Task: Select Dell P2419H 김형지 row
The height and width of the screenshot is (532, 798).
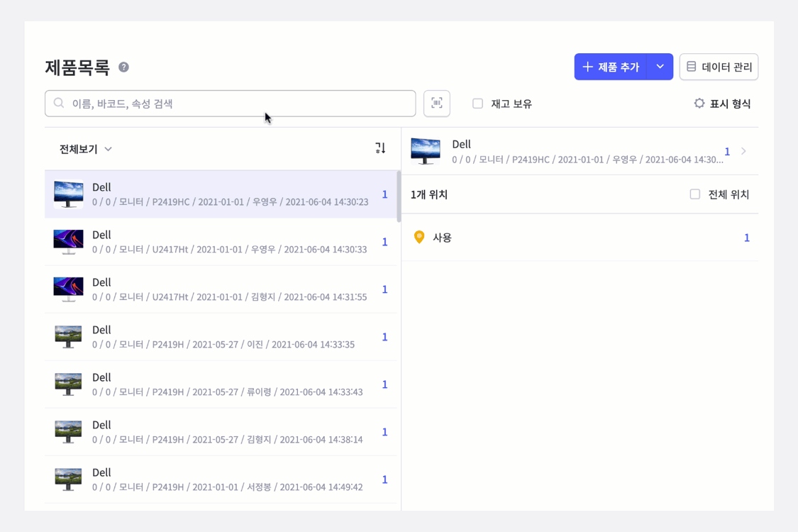Action: (x=221, y=432)
